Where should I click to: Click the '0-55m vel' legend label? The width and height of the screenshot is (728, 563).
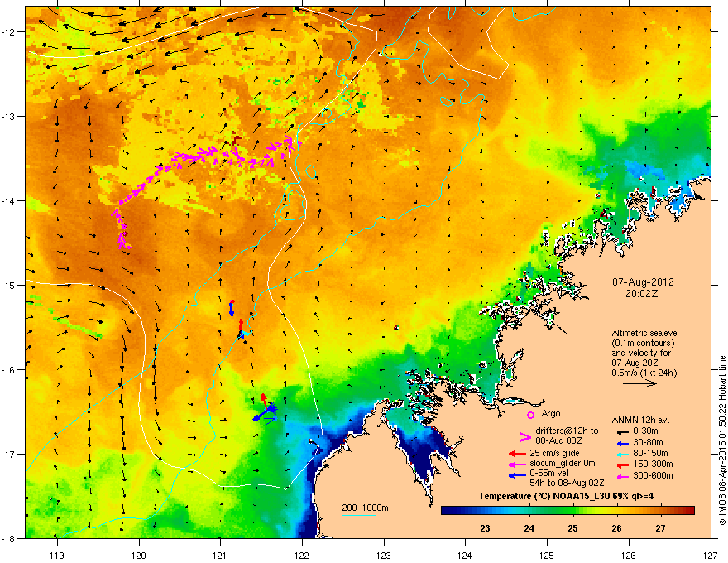coord(548,474)
